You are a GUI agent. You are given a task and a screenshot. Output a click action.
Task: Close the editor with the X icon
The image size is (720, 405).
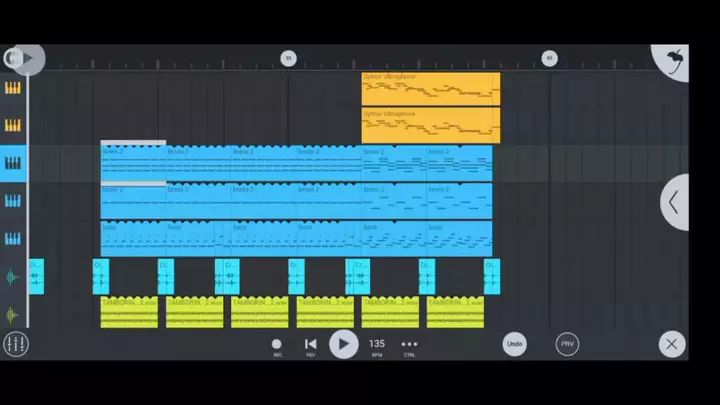click(x=672, y=344)
